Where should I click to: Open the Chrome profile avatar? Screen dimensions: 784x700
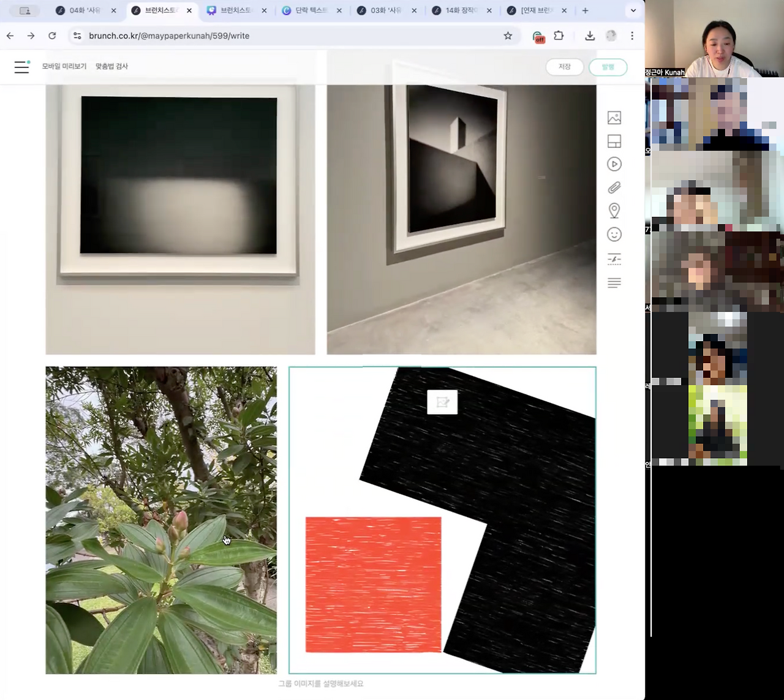click(x=611, y=36)
